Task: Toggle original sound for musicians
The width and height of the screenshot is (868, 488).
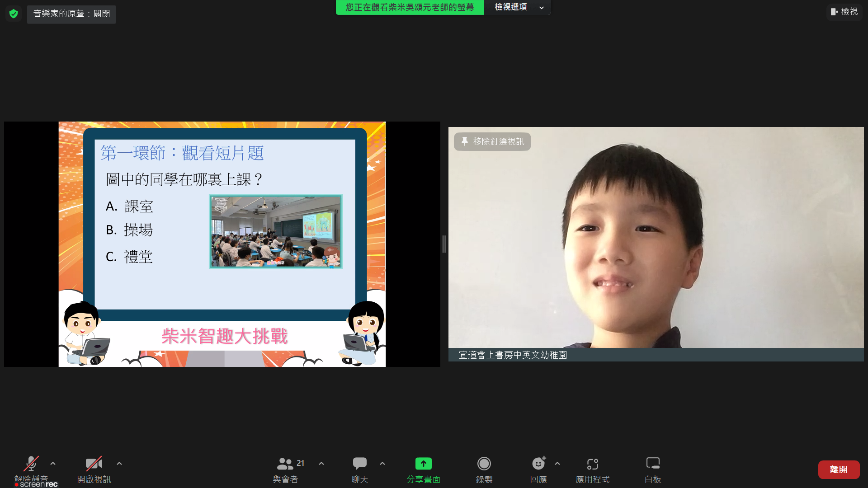Action: tap(71, 14)
